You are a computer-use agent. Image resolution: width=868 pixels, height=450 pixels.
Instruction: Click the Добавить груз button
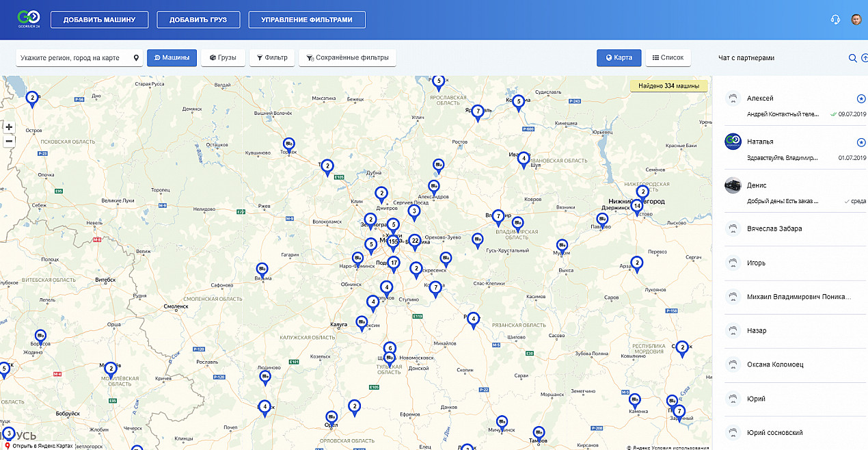pos(198,20)
